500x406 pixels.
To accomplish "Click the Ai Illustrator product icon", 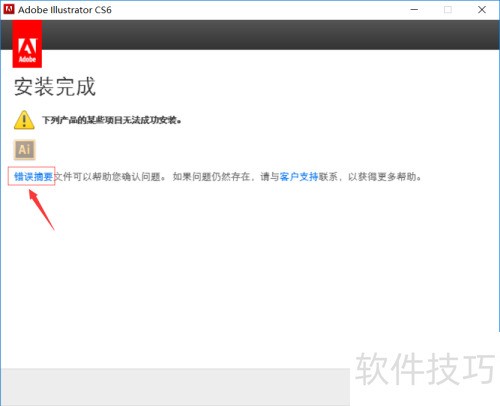I will 24,150.
